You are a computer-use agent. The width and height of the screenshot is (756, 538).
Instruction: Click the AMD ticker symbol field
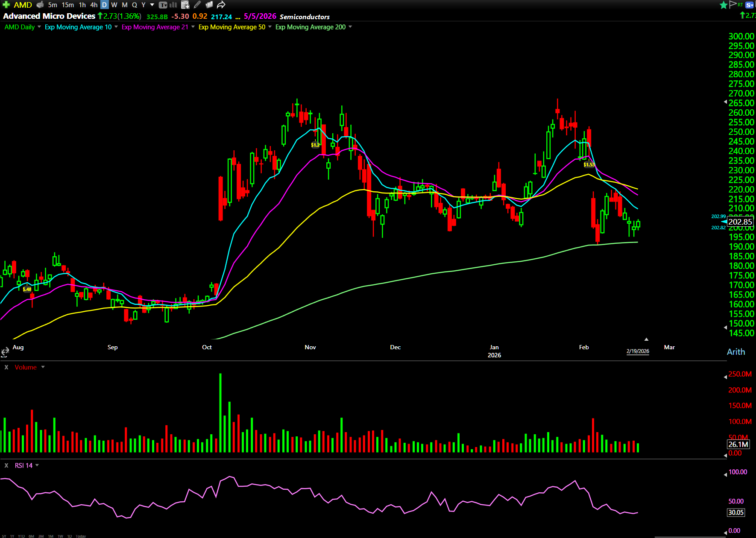pyautogui.click(x=23, y=5)
